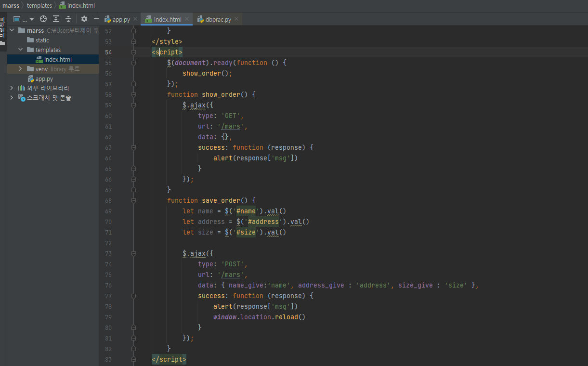Close the dbprac.py editor tab
588x366 pixels.
point(236,19)
